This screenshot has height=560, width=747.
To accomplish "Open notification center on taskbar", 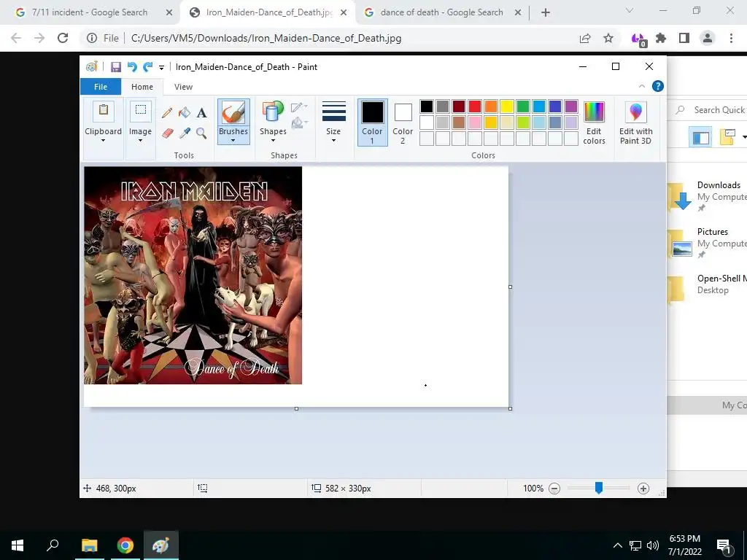I will coord(724,545).
